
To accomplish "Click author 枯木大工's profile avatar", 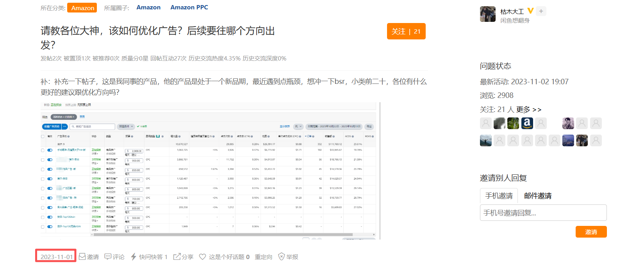I will 487,14.
